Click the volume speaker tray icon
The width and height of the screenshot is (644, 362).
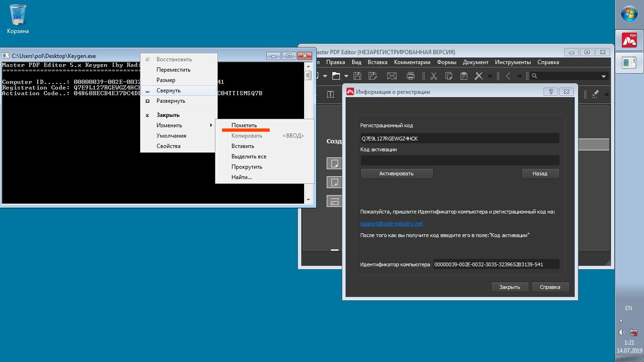622,332
